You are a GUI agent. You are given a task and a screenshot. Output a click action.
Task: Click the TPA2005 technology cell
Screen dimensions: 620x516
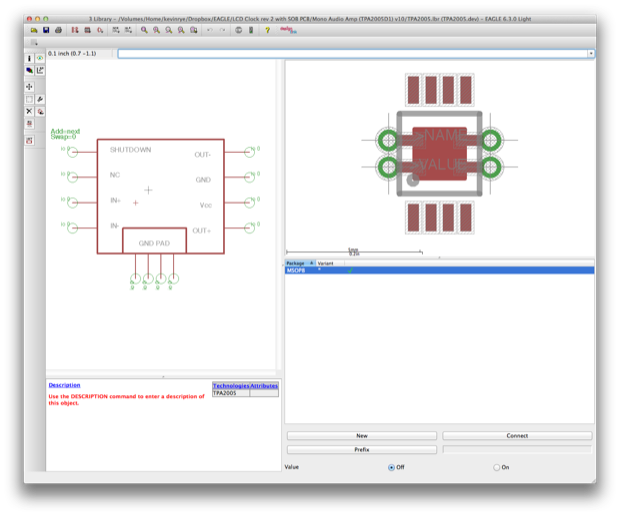tap(231, 393)
